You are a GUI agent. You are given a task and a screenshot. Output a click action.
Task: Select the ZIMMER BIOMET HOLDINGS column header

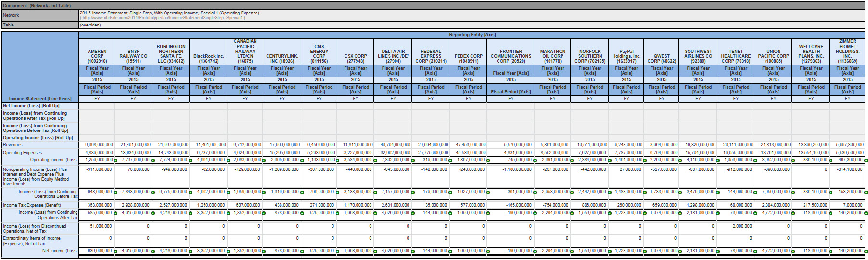pos(847,52)
